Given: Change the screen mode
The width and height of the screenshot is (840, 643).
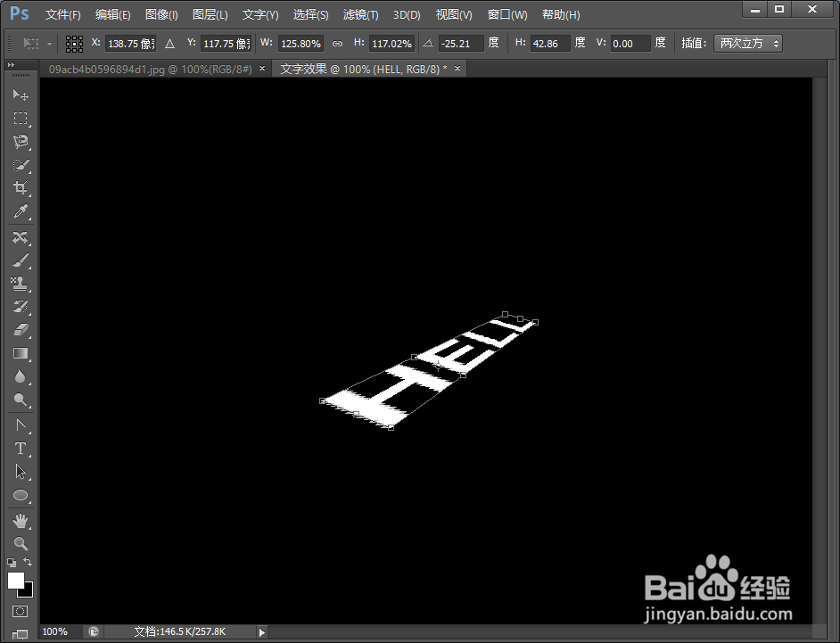Looking at the screenshot, I should 21,634.
